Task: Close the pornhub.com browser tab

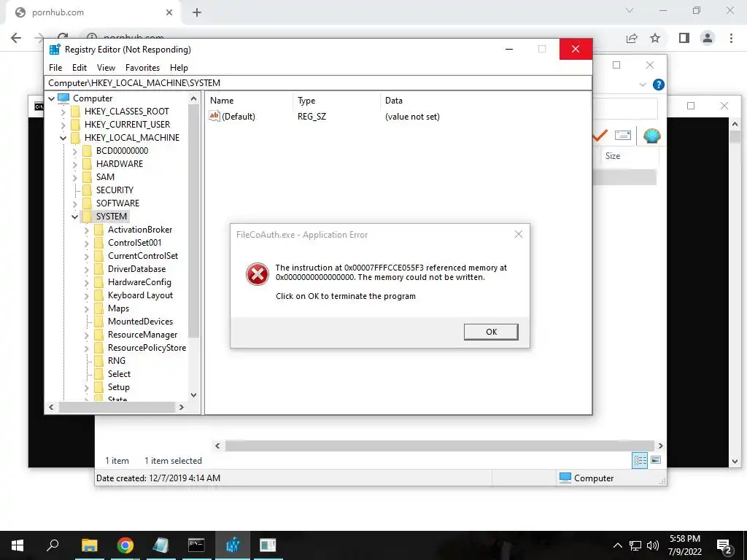Action: click(x=169, y=12)
